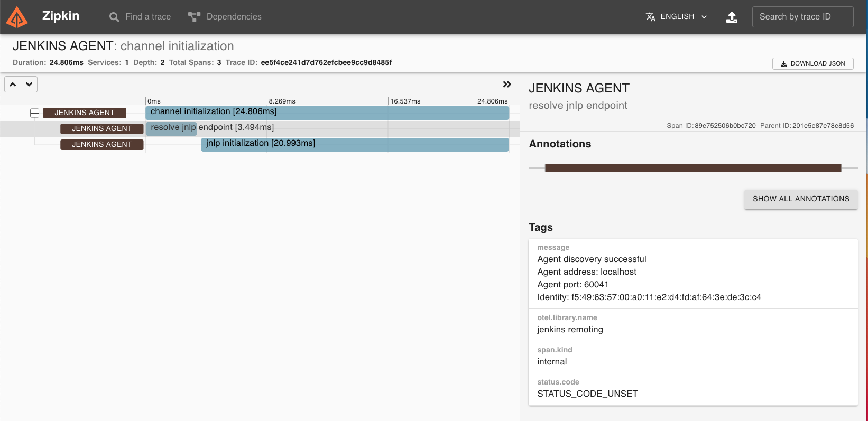Click the Tags section heading

(541, 228)
